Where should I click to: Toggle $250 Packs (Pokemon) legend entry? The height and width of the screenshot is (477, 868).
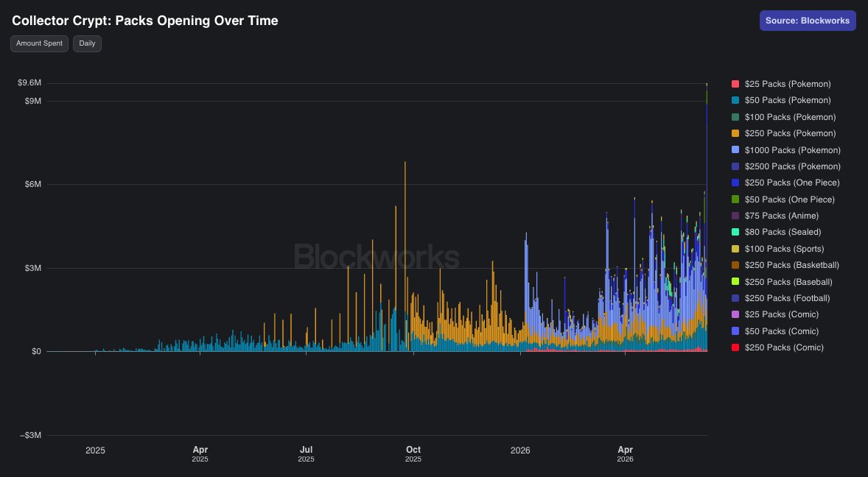coord(783,133)
